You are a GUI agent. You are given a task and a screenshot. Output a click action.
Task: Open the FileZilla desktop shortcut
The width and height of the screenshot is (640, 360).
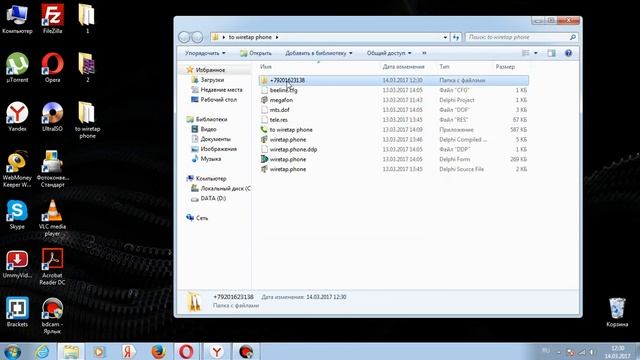click(52, 18)
